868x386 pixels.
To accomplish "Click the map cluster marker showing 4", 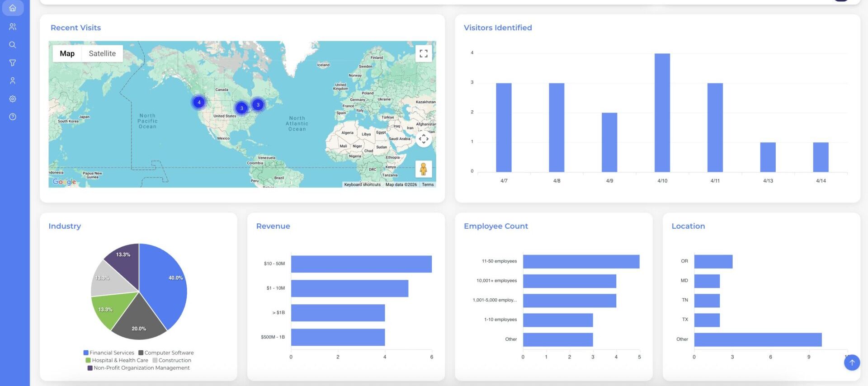I will tap(199, 103).
